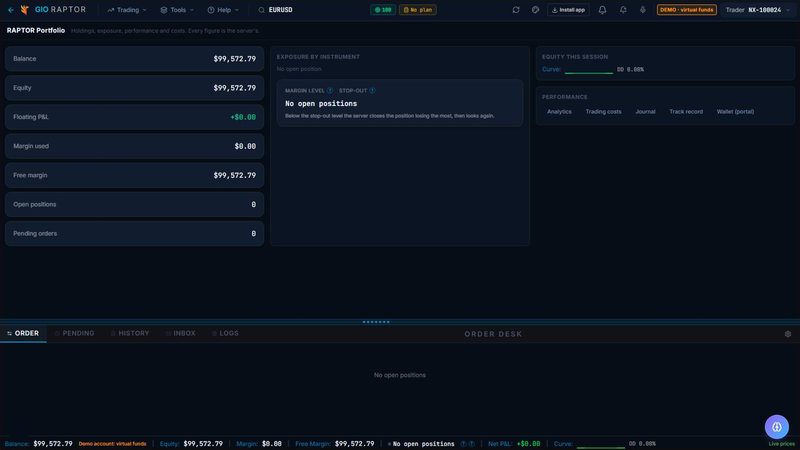Click the EURUSD symbol search field
The width and height of the screenshot is (800, 450).
(x=281, y=10)
